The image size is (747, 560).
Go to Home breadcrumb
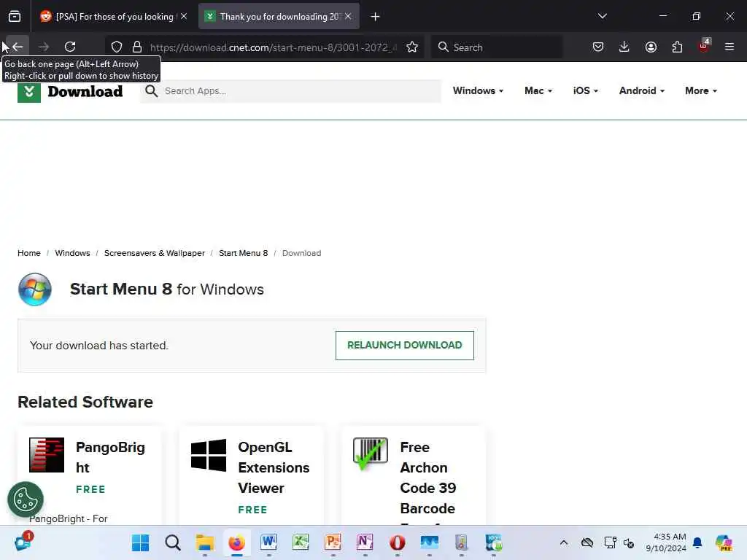[29, 253]
